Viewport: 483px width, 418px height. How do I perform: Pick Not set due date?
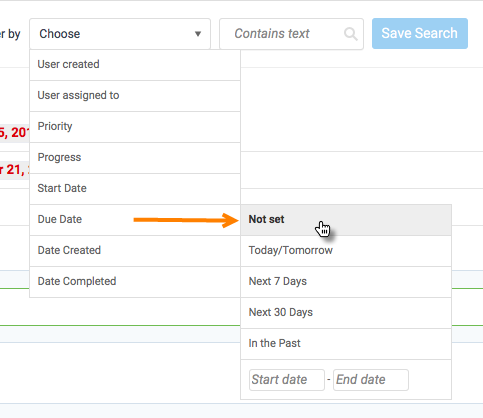[x=346, y=220]
